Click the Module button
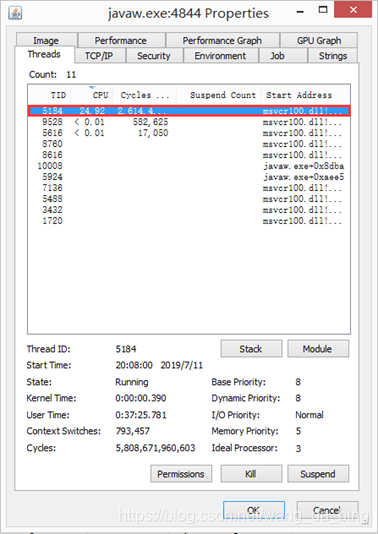The width and height of the screenshot is (378, 534). tap(318, 349)
